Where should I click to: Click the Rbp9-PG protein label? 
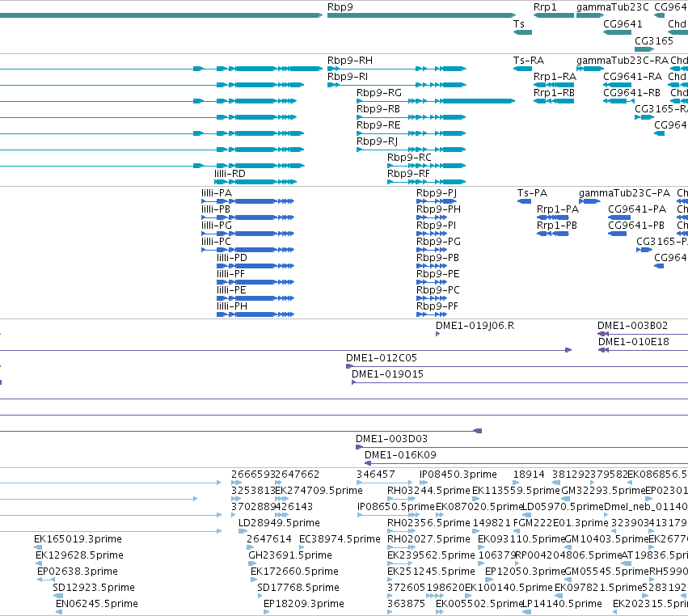pyautogui.click(x=438, y=243)
